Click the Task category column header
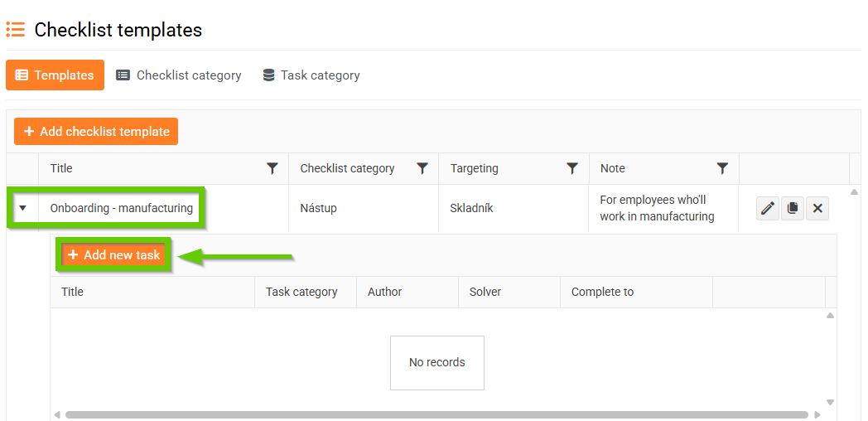 pos(301,292)
